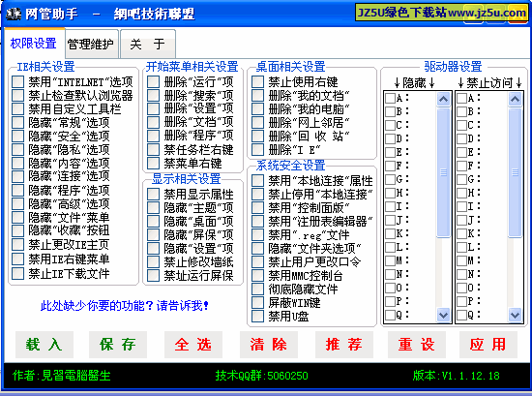This screenshot has width=532, height=396.
Task: Check 屏蔽WIN键
Action: click(x=258, y=303)
